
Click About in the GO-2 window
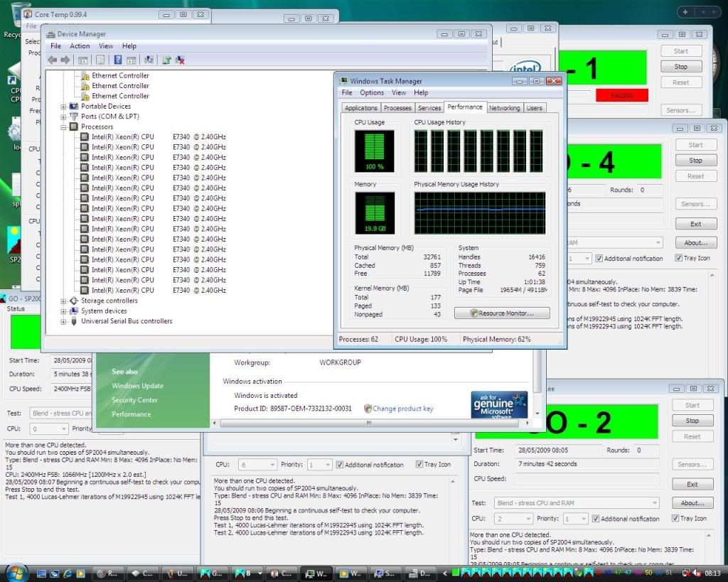(x=692, y=503)
